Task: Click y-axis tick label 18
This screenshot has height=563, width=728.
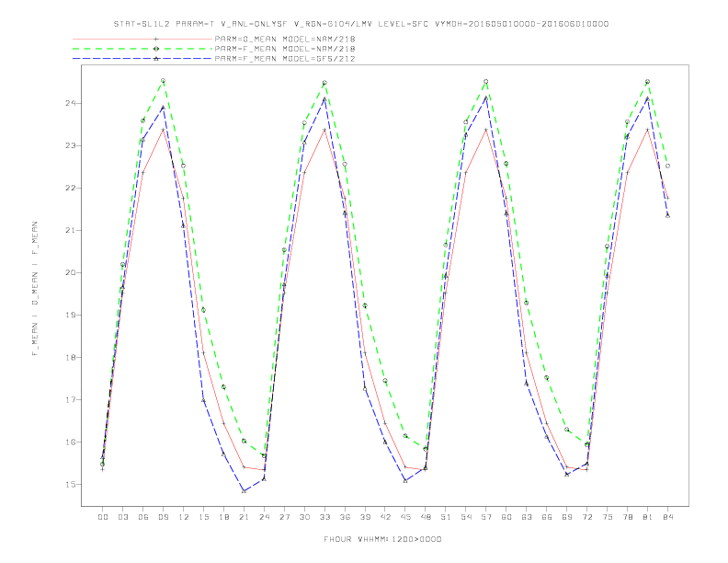Action: pyautogui.click(x=70, y=357)
